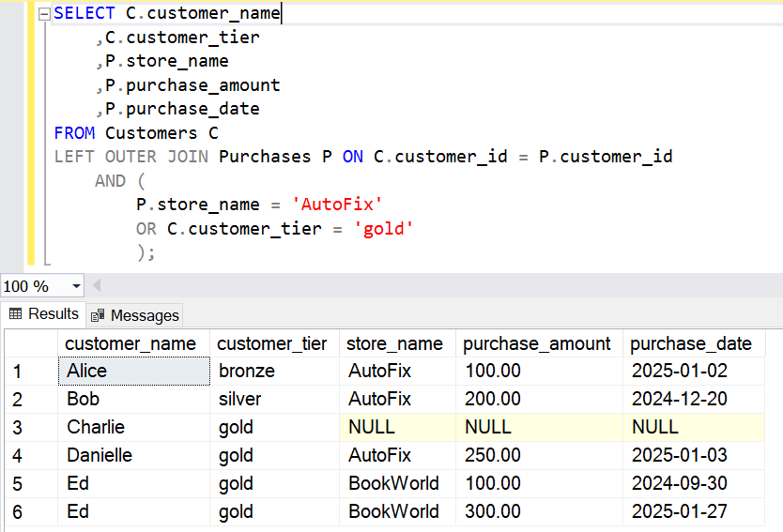The image size is (783, 532).
Task: Click the NULL store_name cell for Charlie
Action: 396,428
